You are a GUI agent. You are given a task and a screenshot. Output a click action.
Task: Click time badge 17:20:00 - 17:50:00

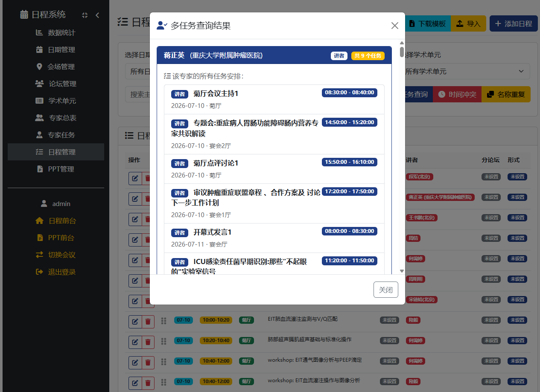tap(350, 192)
